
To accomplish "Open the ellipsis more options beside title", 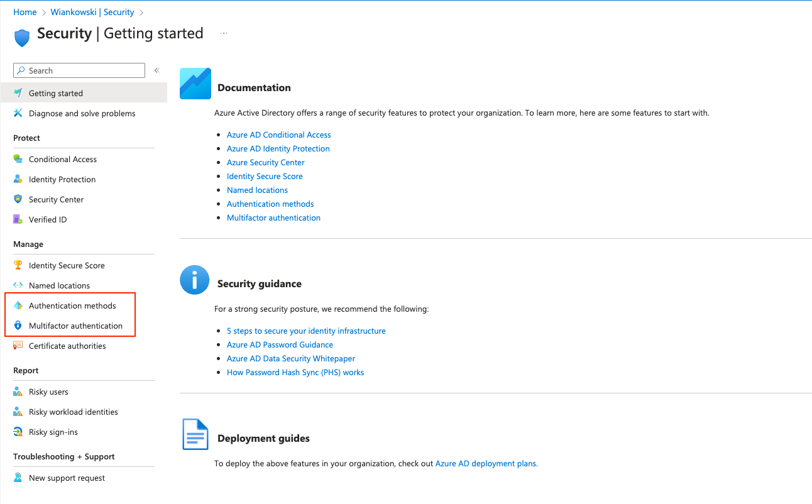I will point(224,33).
